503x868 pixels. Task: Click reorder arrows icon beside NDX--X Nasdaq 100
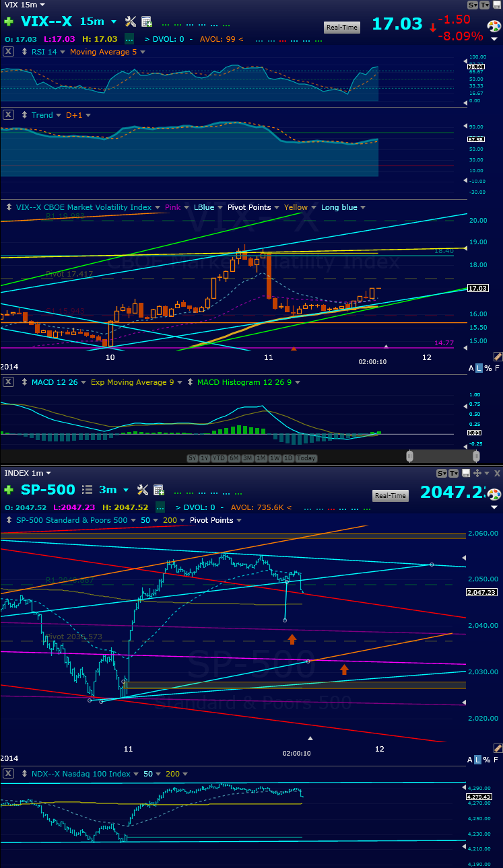click(x=24, y=774)
